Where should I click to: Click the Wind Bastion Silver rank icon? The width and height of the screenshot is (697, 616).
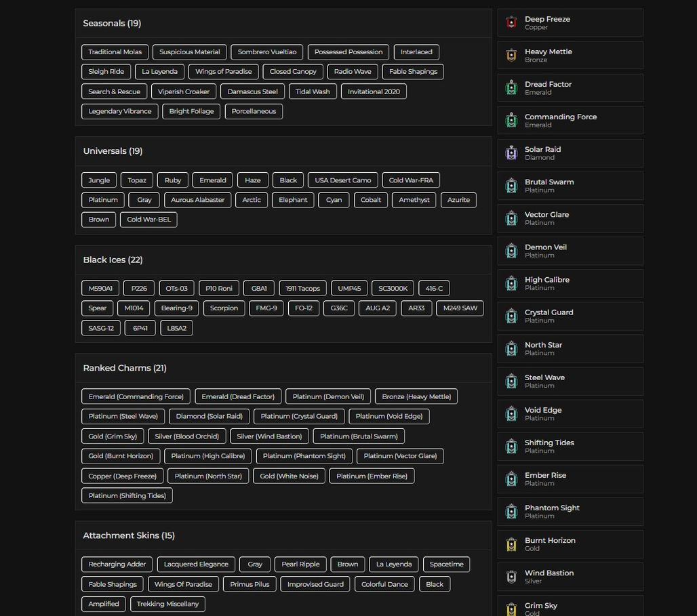pos(511,577)
